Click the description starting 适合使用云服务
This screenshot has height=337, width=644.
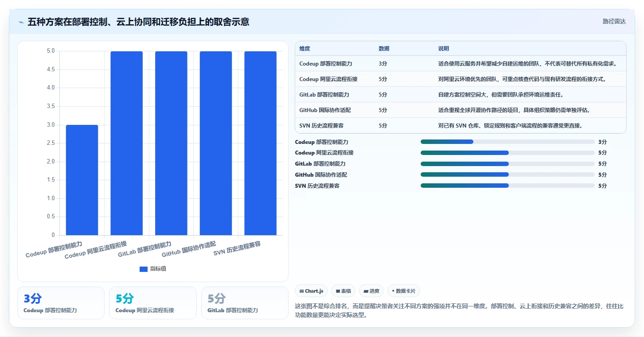click(x=527, y=64)
